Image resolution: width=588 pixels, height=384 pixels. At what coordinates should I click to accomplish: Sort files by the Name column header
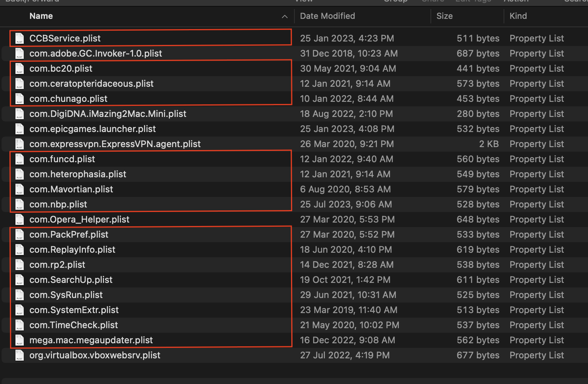41,16
